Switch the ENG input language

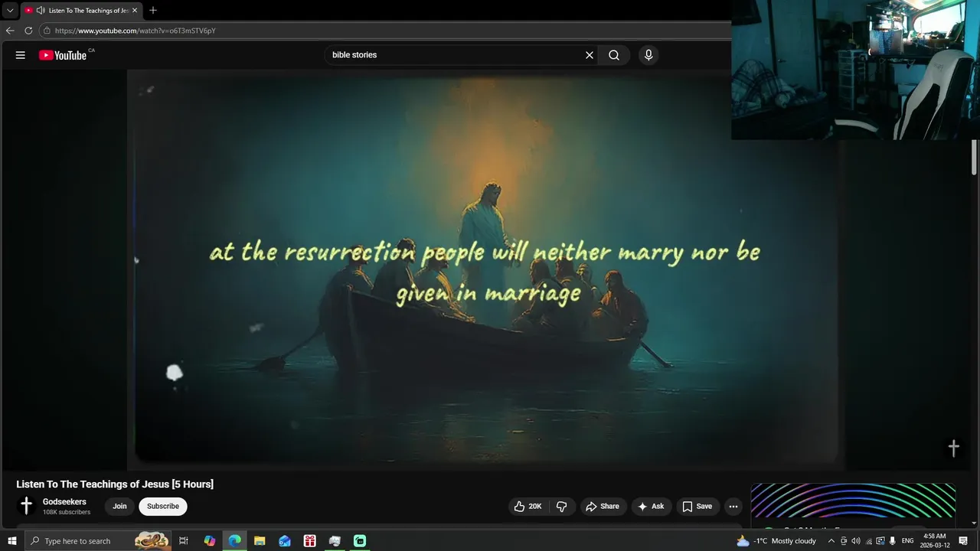coord(908,541)
